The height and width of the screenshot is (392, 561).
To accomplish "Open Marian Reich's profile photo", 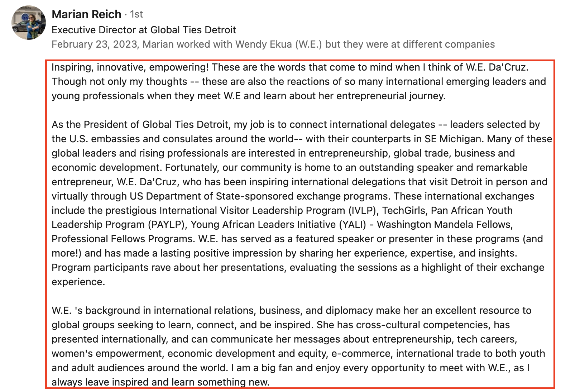I will 29,23.
